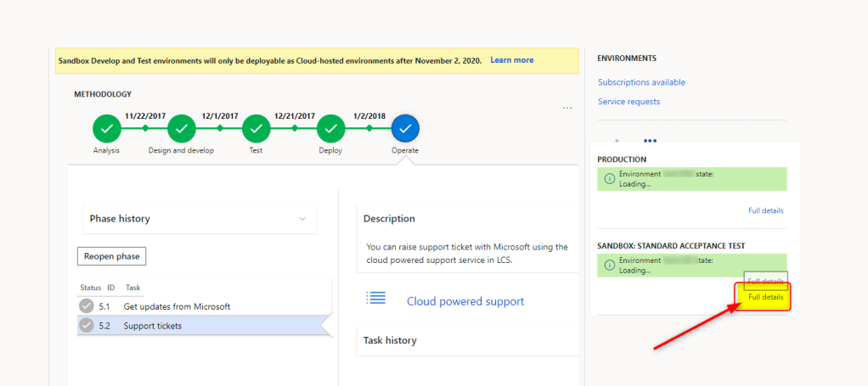Click the Cloud powered support list icon

point(375,298)
